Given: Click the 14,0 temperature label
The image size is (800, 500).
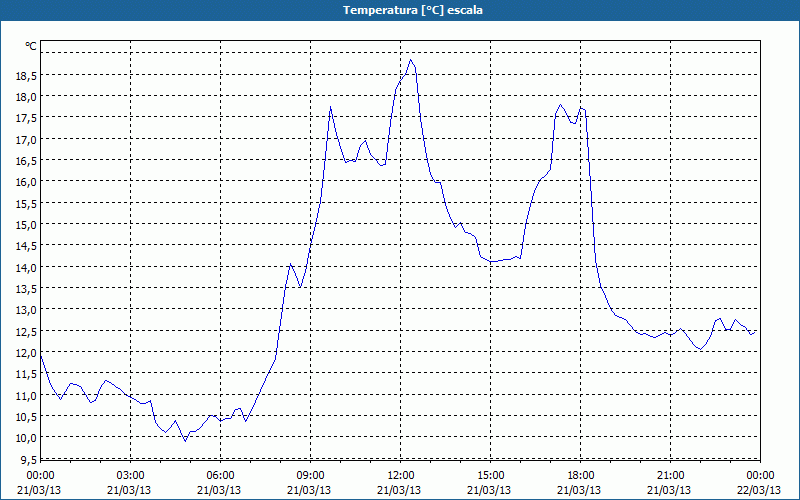Looking at the screenshot, I should [x=26, y=267].
